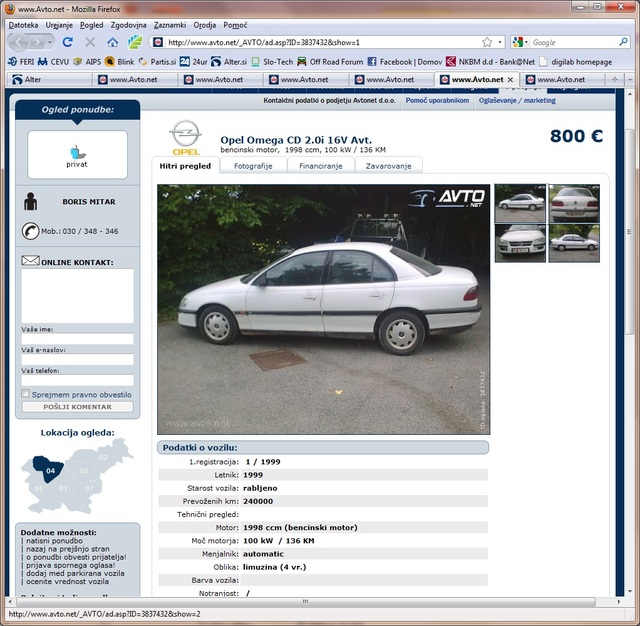Open the back/forward history dropdown arrow
Image resolution: width=640 pixels, height=626 pixels.
[50, 42]
